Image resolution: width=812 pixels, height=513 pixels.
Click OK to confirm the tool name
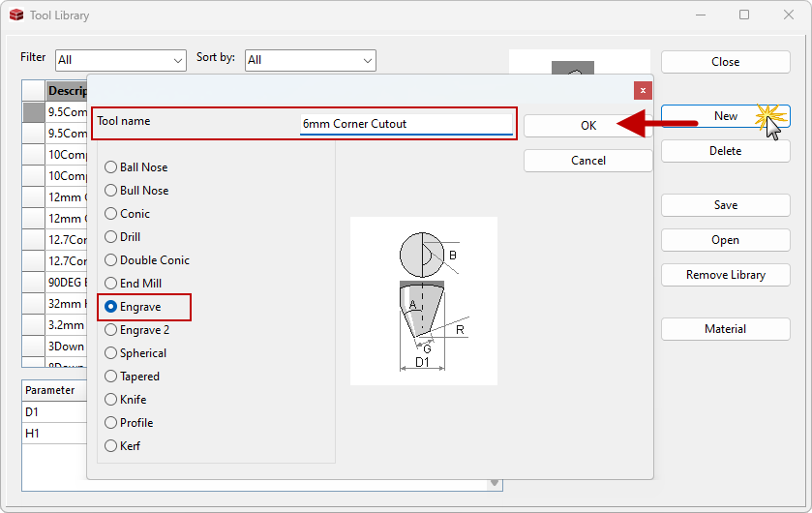587,126
